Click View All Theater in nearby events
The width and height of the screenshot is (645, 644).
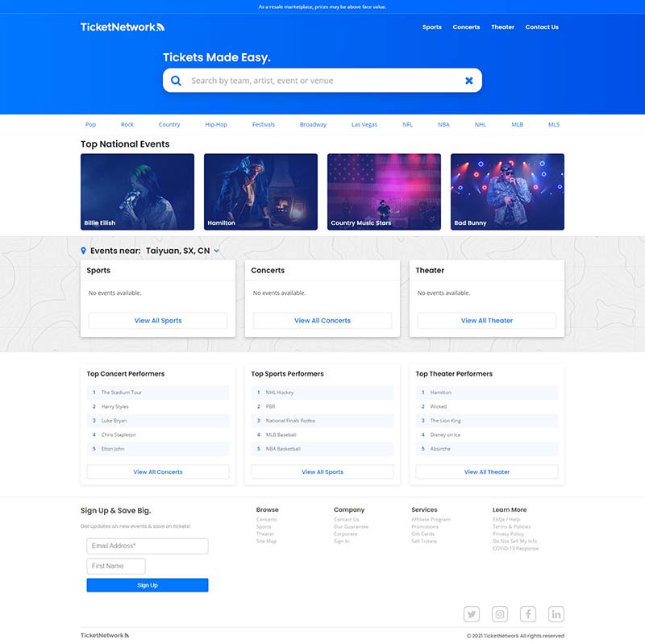click(x=487, y=320)
